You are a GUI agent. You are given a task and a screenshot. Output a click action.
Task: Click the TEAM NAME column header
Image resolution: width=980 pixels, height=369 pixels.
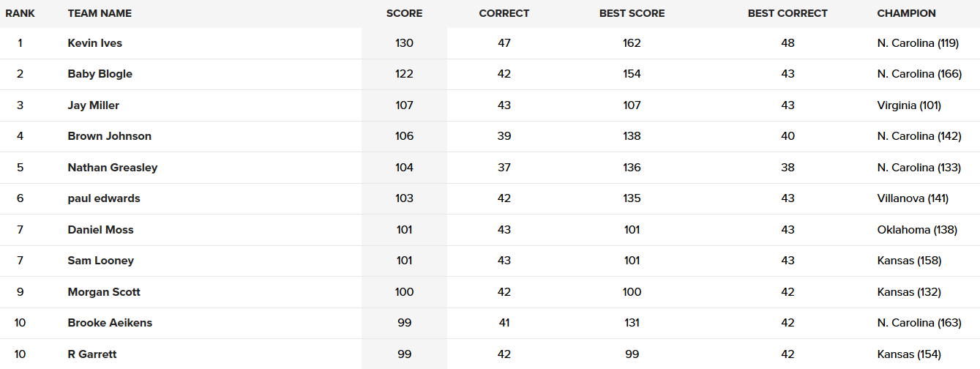(100, 13)
